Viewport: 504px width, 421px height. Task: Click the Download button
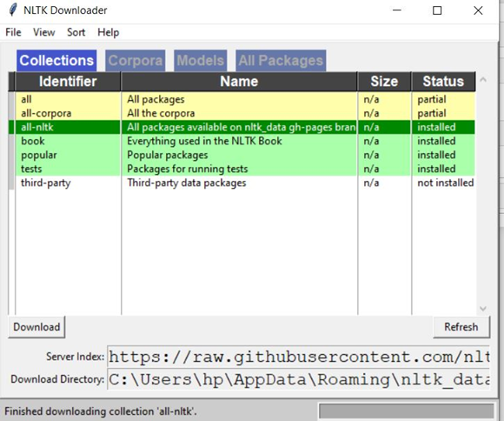36,327
